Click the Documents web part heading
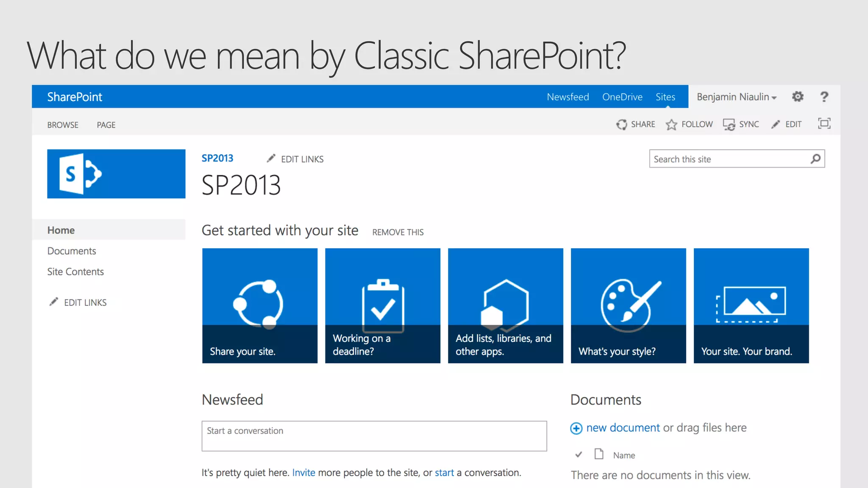Screen dimensions: 868x488 pyautogui.click(x=606, y=400)
